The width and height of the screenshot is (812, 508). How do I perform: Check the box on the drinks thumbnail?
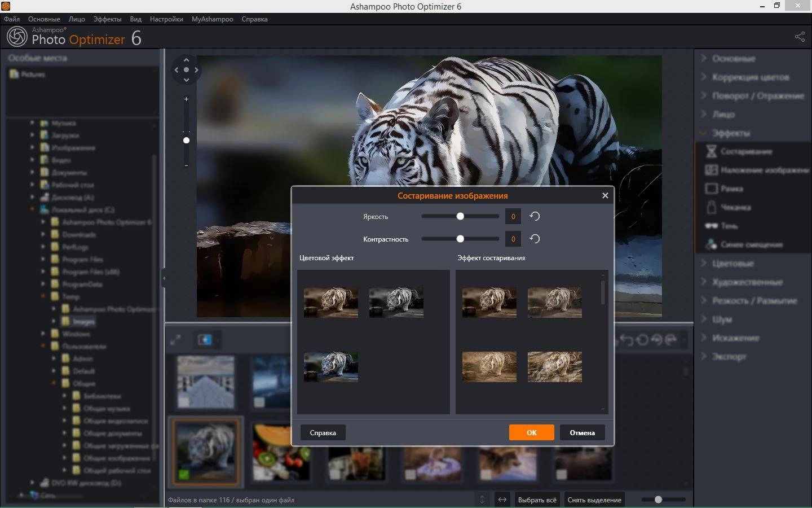click(x=335, y=475)
